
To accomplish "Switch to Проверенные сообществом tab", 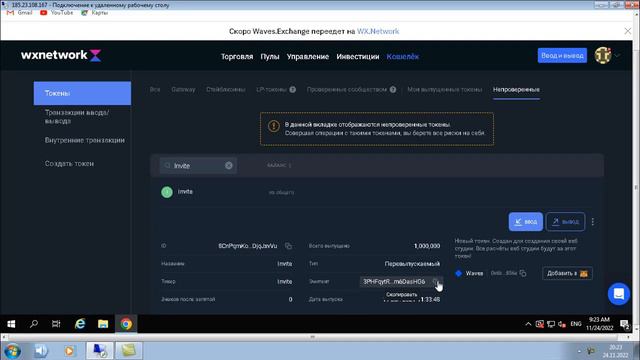I will 347,89.
